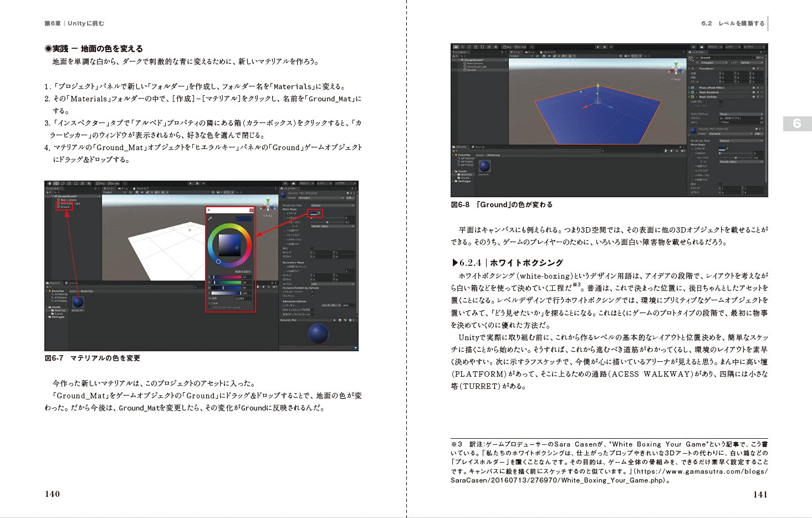Collapse the SampleScene node in figure 6-7 hierarchy
The width and height of the screenshot is (812, 518).
tap(53, 196)
